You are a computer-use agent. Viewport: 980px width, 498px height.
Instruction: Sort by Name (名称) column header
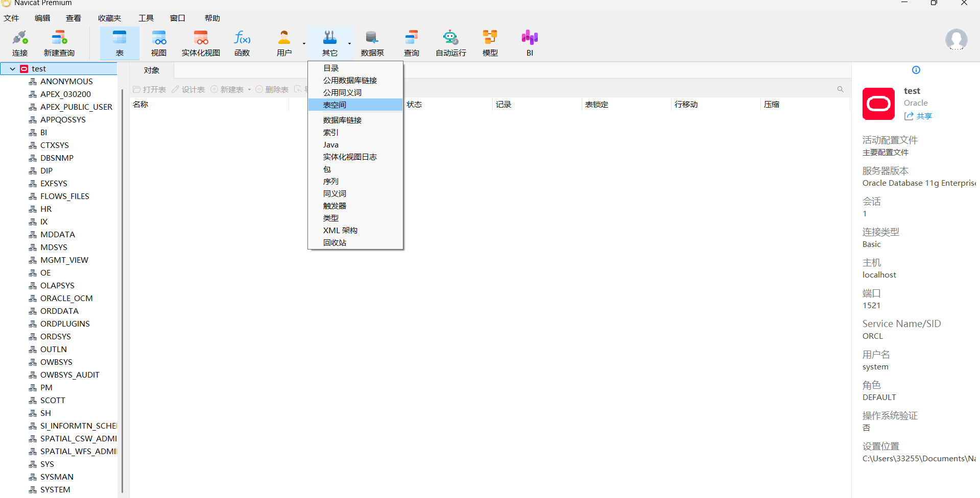pos(209,105)
